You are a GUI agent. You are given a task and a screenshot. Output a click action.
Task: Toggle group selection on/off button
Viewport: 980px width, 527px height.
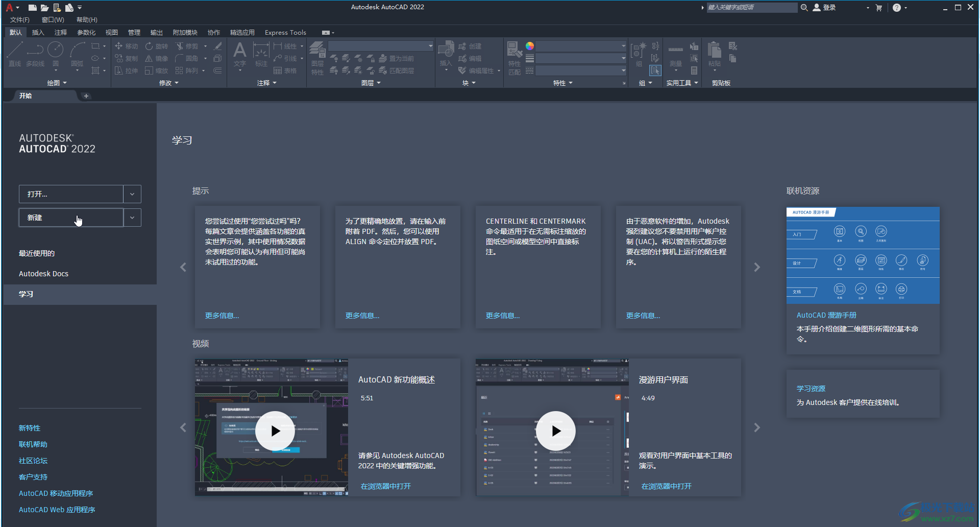pos(655,70)
